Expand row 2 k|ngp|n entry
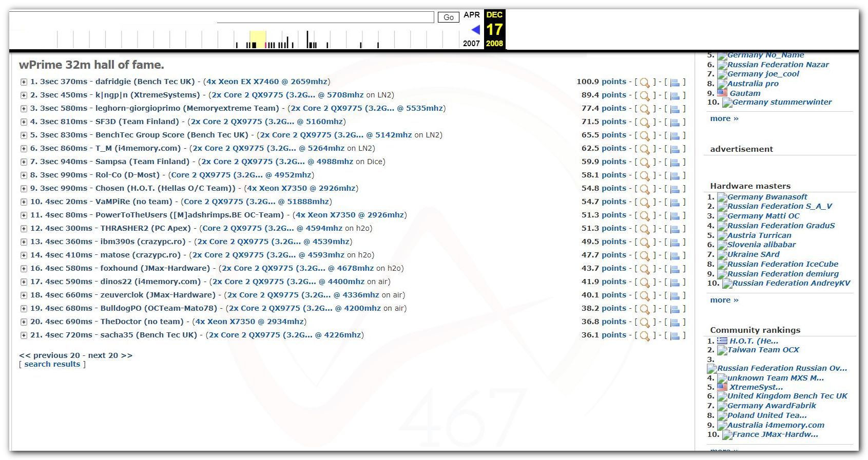This screenshot has width=868, height=460. (24, 95)
